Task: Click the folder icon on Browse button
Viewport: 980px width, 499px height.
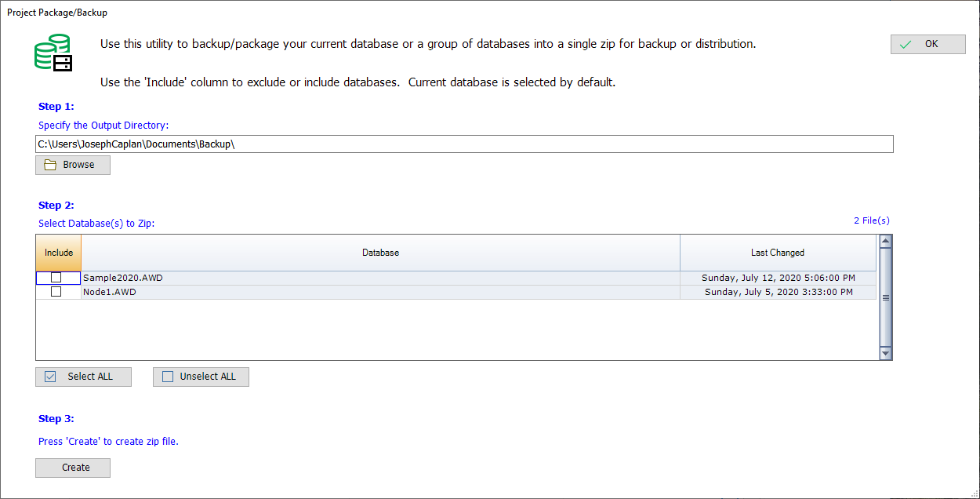Action: point(50,165)
